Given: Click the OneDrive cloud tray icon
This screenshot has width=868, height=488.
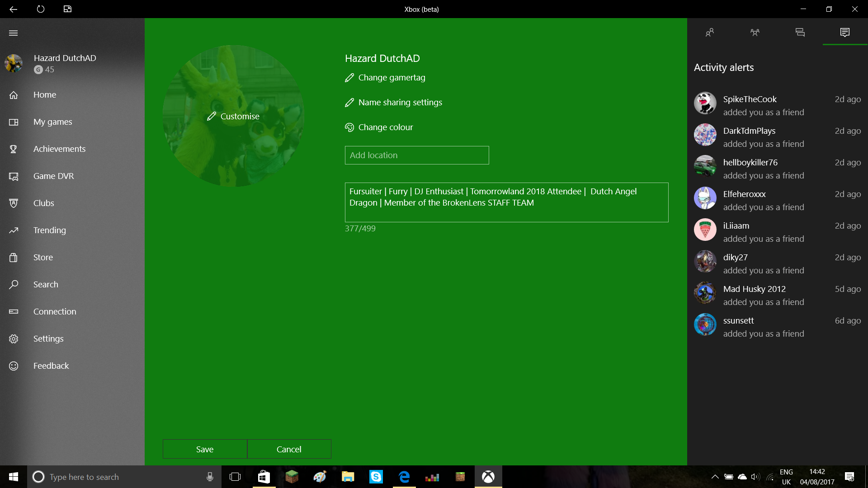Looking at the screenshot, I should tap(742, 477).
